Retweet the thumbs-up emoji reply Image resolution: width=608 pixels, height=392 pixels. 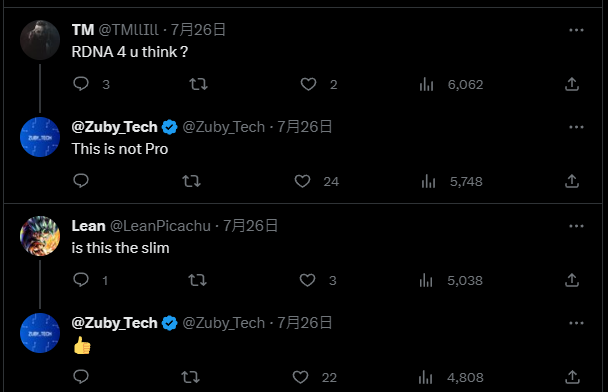pos(190,377)
